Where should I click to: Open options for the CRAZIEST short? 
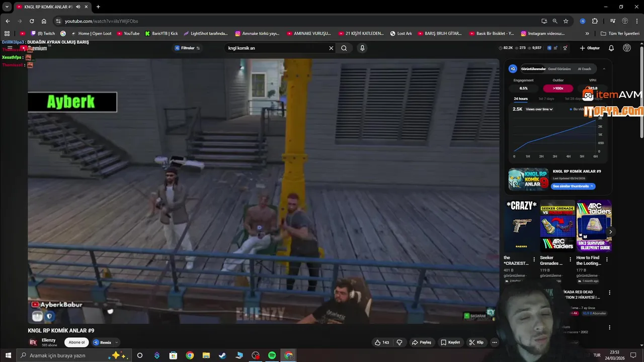[534, 259]
